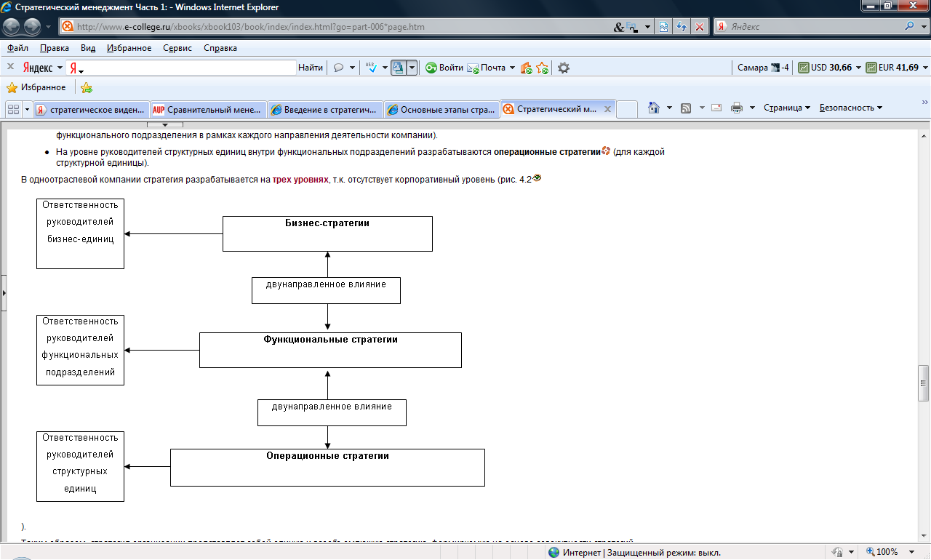
Task: Open recent pages dropdown beside Forward arrow
Action: tap(48, 27)
